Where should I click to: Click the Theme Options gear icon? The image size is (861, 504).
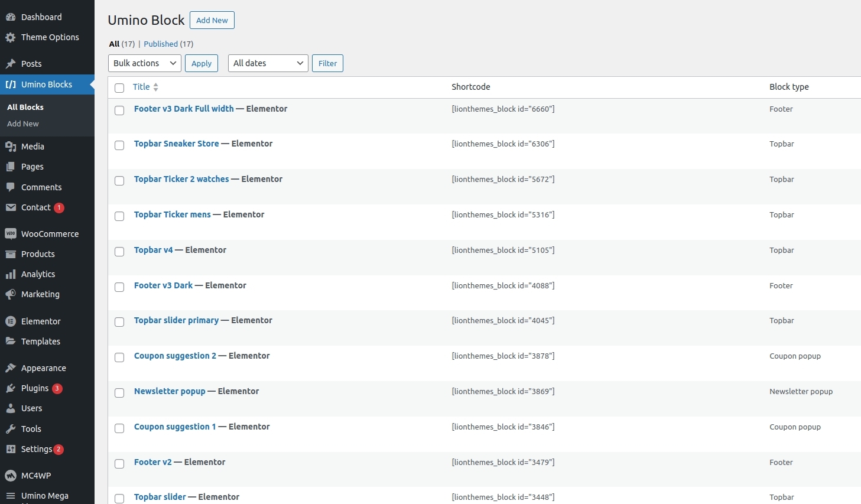(x=11, y=37)
